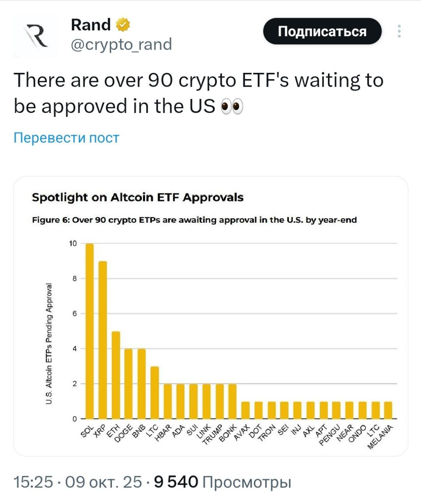Open the three-dot more options menu

click(399, 31)
